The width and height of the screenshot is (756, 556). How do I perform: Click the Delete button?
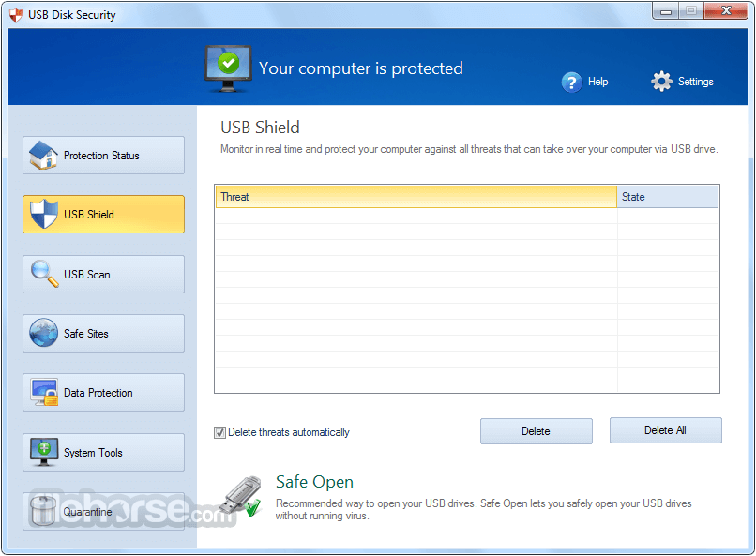click(537, 431)
